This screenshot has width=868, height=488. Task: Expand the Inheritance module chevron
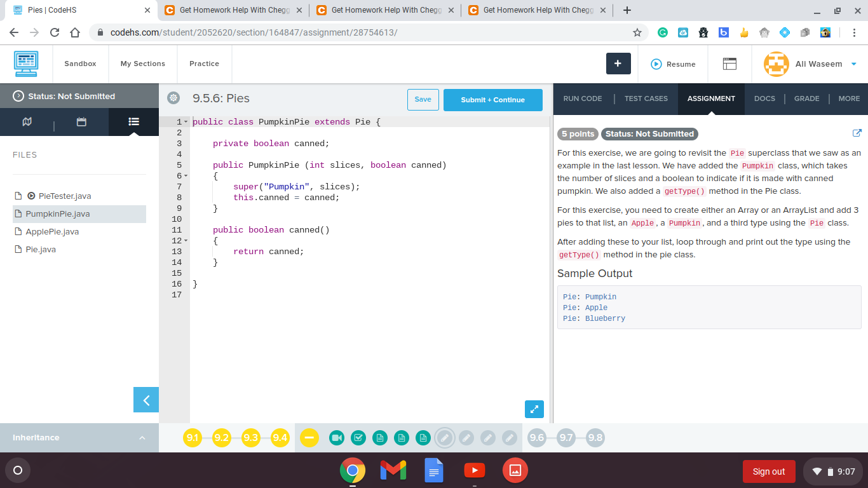coord(142,438)
